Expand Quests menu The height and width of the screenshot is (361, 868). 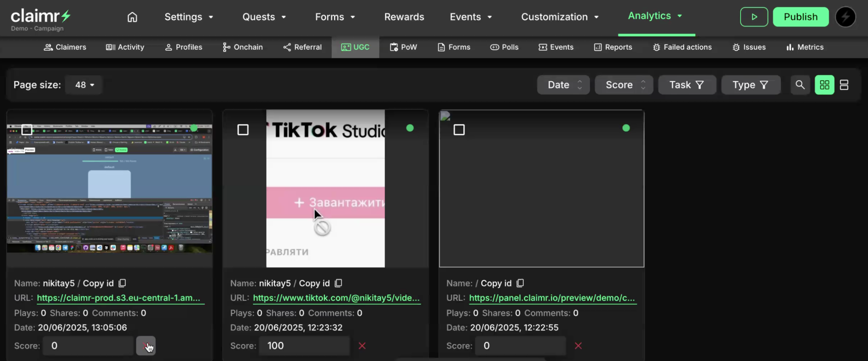[264, 17]
